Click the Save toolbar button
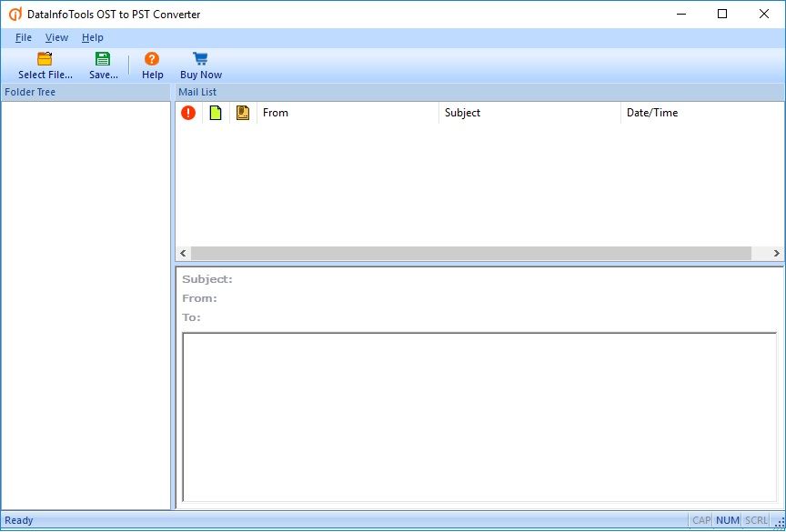Screen dimensions: 786x532 (104, 65)
